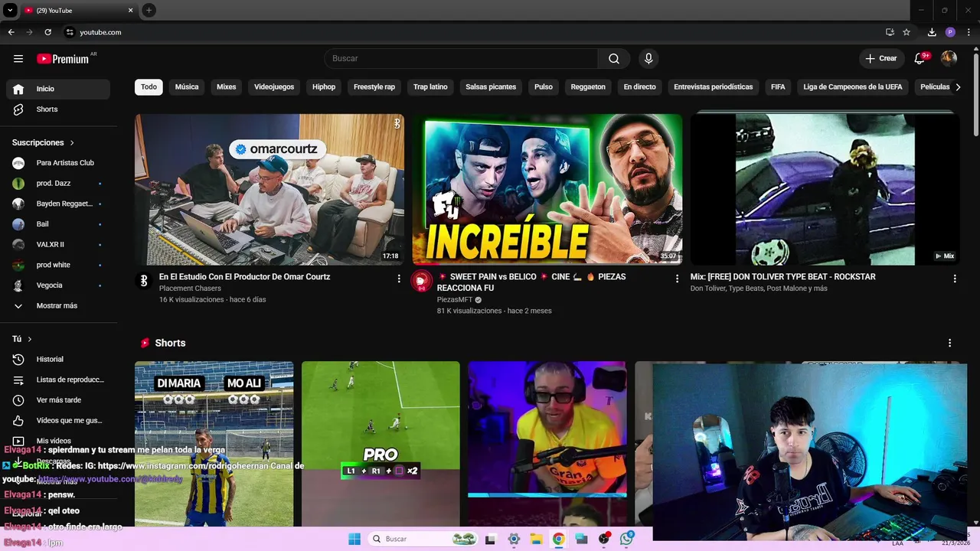Expand the Tú section
The width and height of the screenshot is (980, 551).
pyautogui.click(x=22, y=339)
